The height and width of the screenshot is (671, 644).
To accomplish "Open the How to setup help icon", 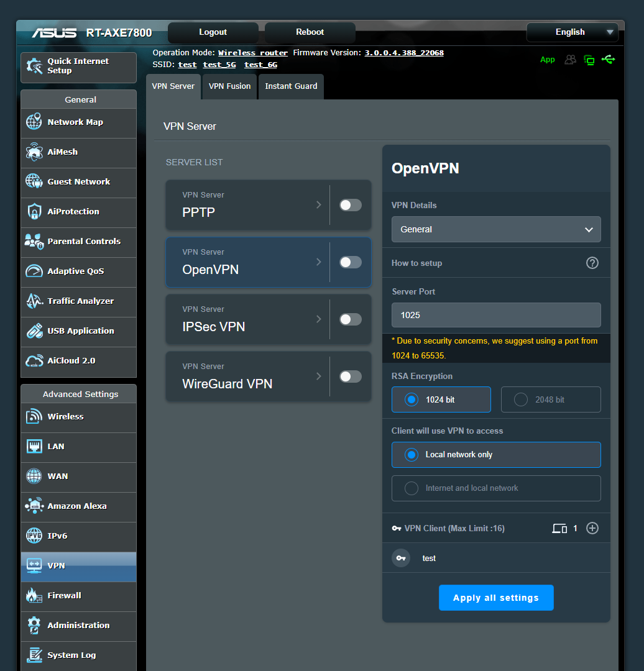I will (592, 263).
